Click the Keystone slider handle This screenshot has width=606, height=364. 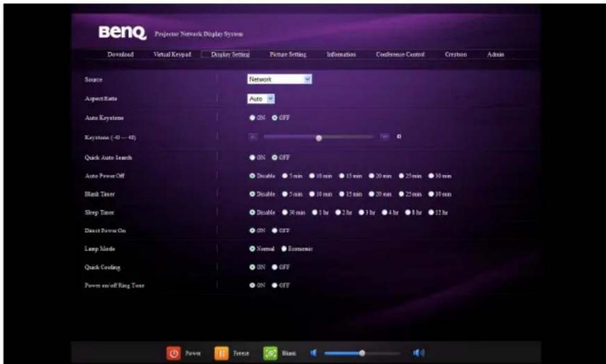pos(318,138)
